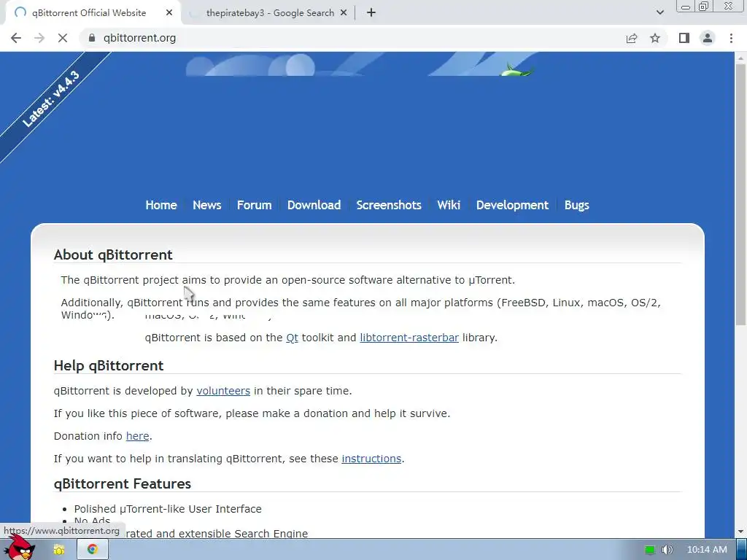Click the forward navigation arrow

pyautogui.click(x=39, y=38)
